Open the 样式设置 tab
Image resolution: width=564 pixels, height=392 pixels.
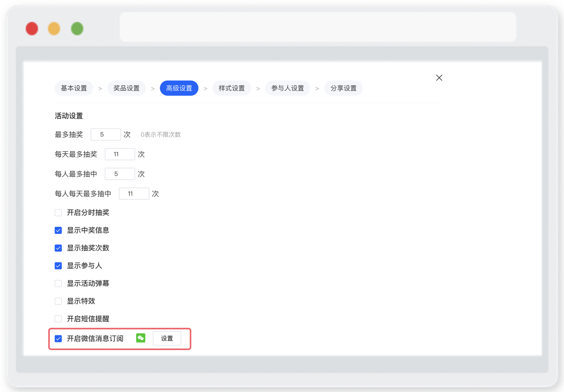pyautogui.click(x=232, y=88)
